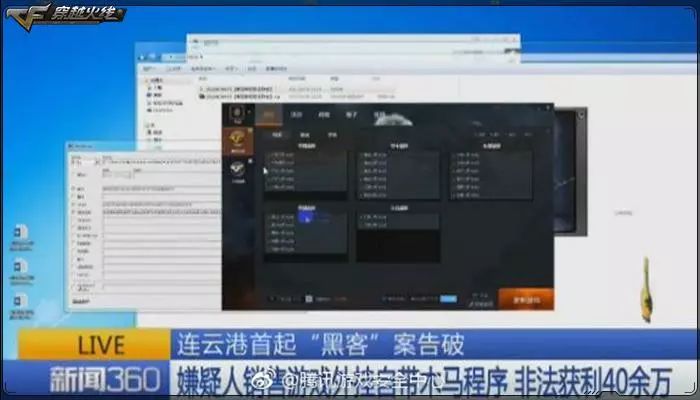Viewport: 700px width, 400px height.
Task: Click the profile avatar icon atop launcher sidebar
Action: tap(236, 112)
